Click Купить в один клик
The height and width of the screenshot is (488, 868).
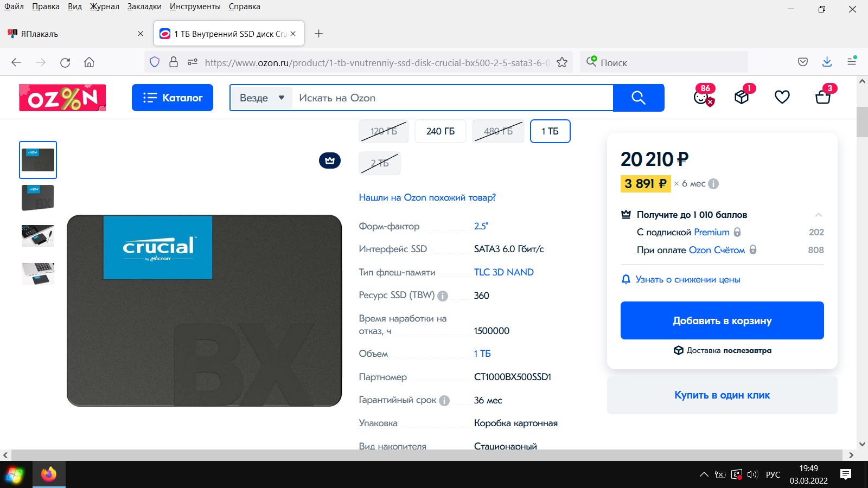(x=722, y=395)
